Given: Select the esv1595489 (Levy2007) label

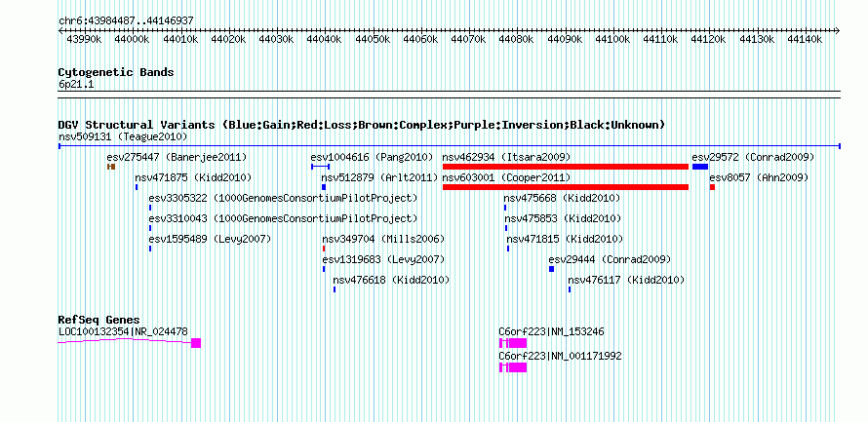Looking at the screenshot, I should tap(210, 239).
